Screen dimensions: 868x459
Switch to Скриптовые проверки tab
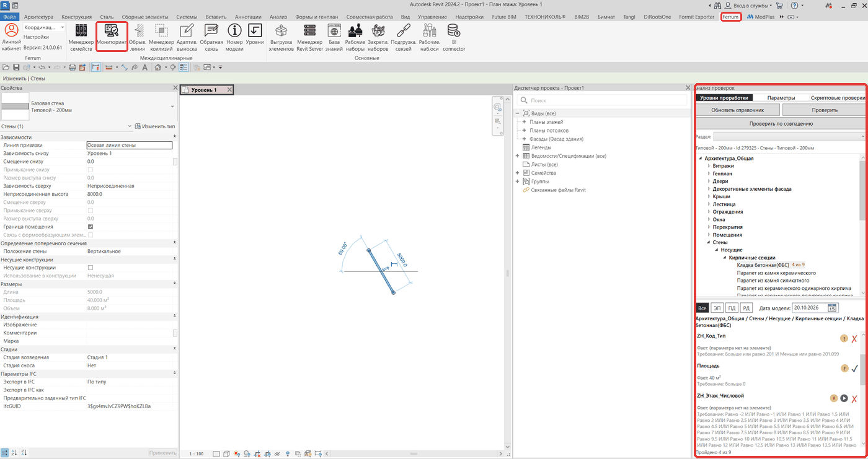(x=838, y=98)
